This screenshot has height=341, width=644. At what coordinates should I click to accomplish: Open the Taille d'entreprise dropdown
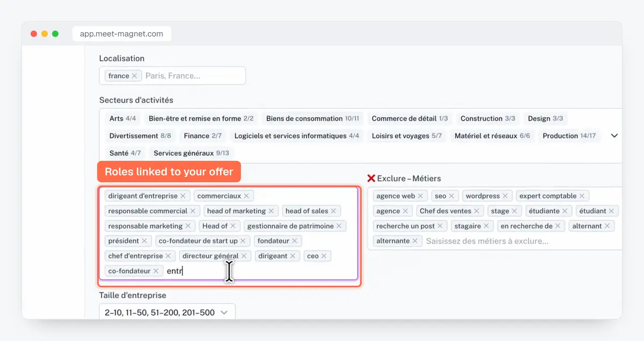point(167,312)
